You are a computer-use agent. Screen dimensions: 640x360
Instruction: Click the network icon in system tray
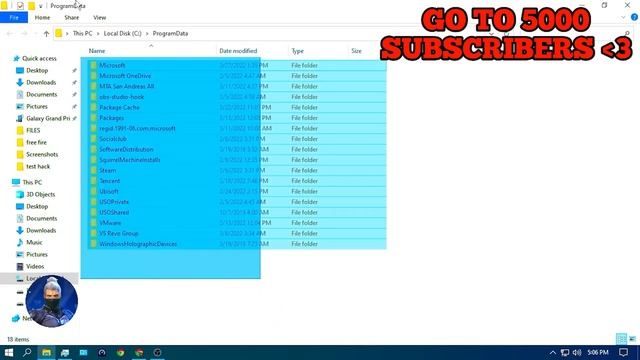click(565, 353)
